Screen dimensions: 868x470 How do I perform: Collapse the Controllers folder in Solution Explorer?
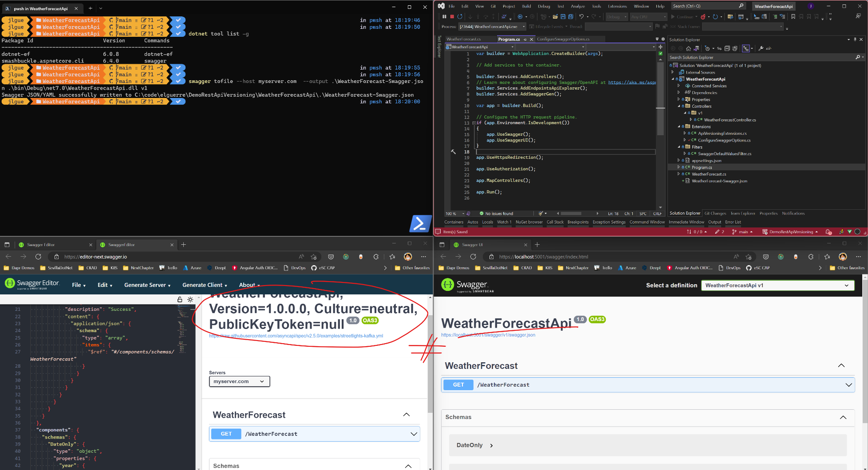pos(679,106)
